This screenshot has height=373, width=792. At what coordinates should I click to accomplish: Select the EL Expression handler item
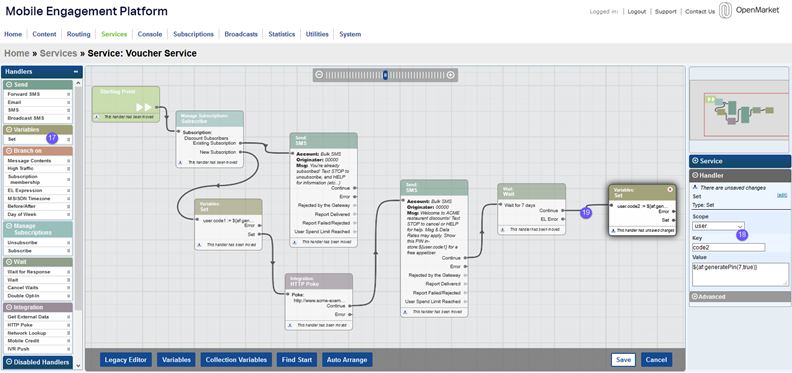38,191
